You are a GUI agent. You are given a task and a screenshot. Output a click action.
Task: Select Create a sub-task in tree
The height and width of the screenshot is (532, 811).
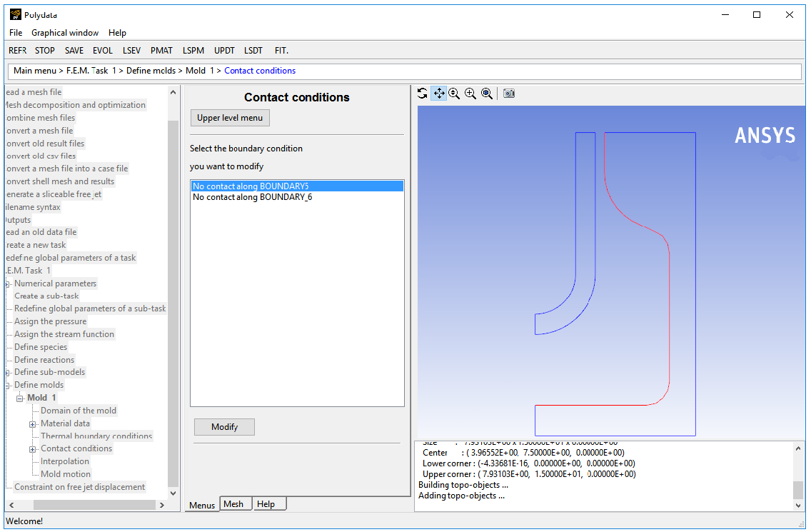pos(46,296)
